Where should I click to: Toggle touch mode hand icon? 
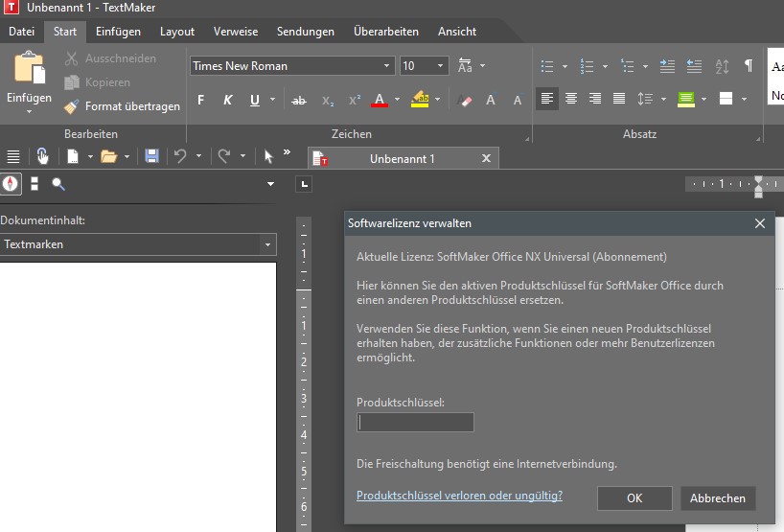pyautogui.click(x=42, y=156)
